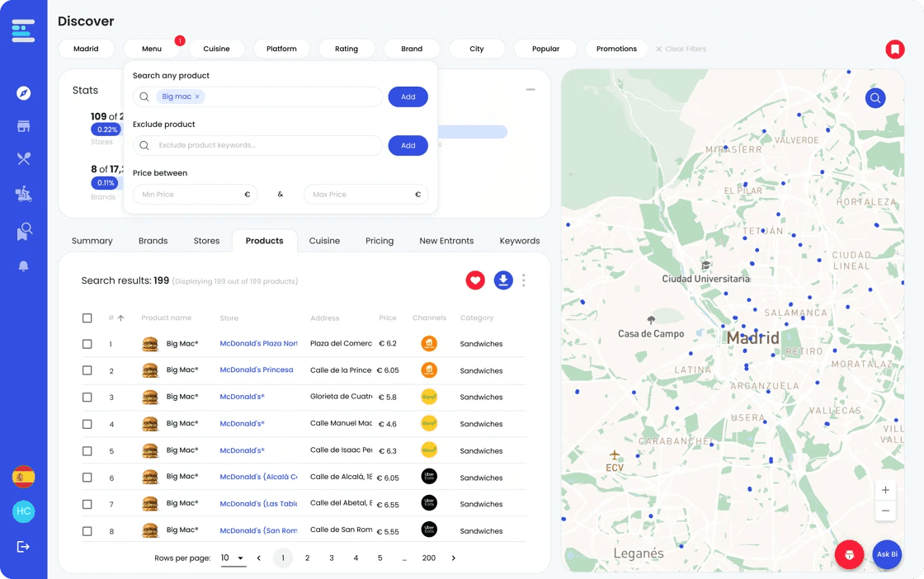This screenshot has height=579, width=924.
Task: Open the Popular filter dropdown
Action: (545, 49)
